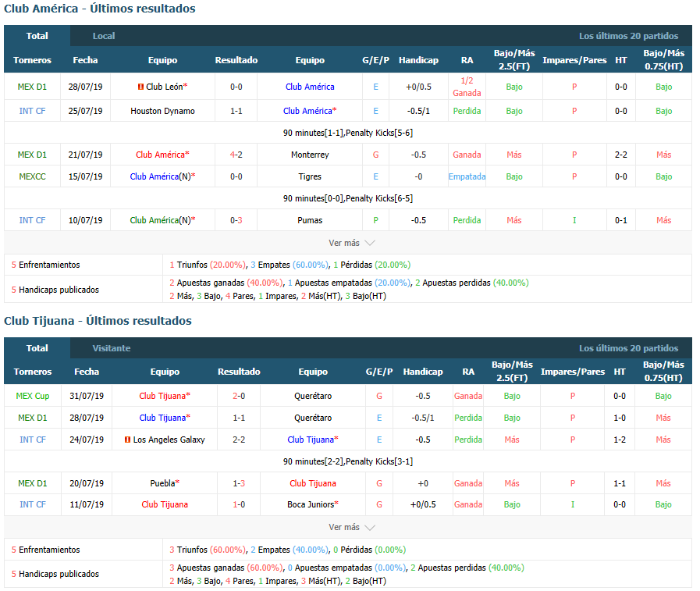700x591 pixels.
Task: Click the 'Empatada' RA value
Action: click(x=467, y=176)
